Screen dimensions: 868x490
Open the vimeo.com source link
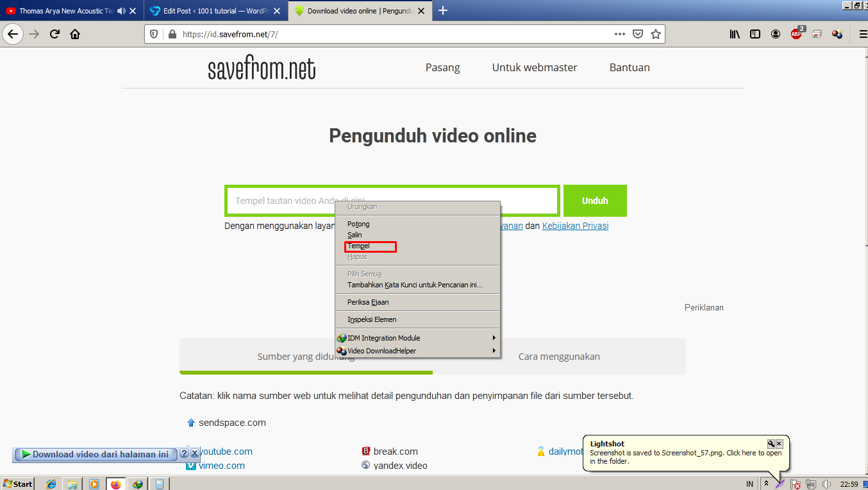(222, 466)
